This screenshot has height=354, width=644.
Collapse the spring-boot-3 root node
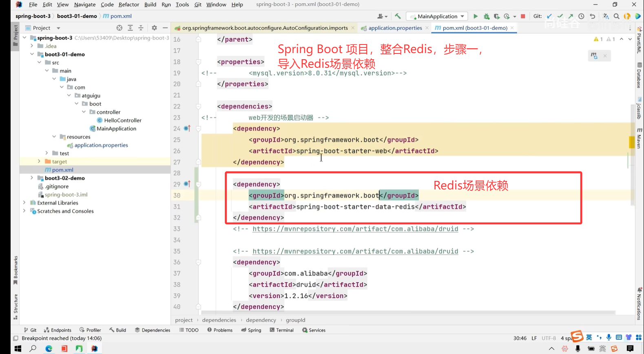[25, 38]
